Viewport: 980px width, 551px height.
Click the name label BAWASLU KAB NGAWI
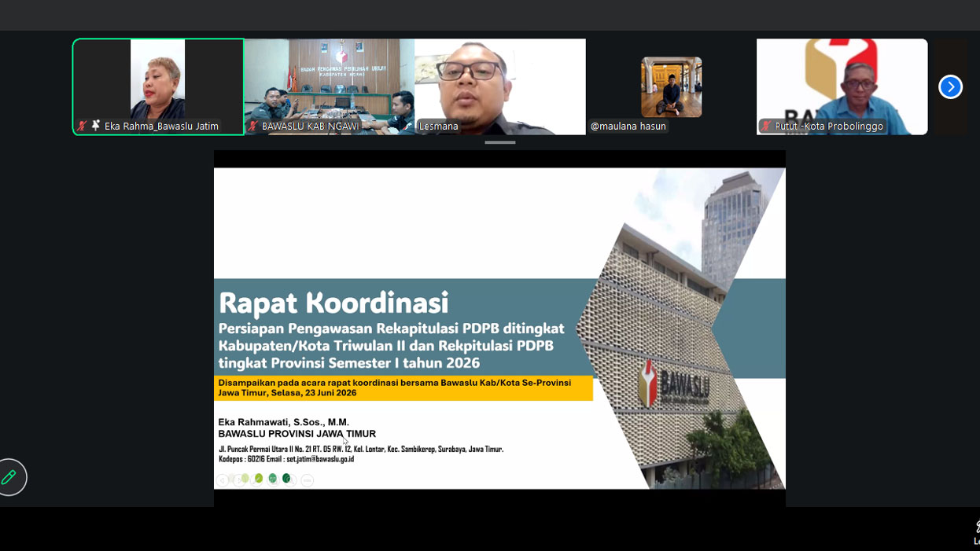(310, 126)
